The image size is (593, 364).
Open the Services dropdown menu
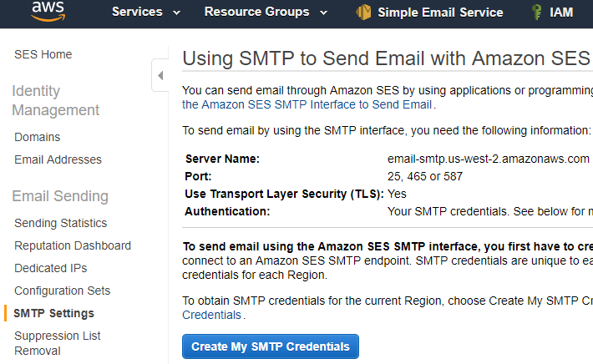(146, 13)
